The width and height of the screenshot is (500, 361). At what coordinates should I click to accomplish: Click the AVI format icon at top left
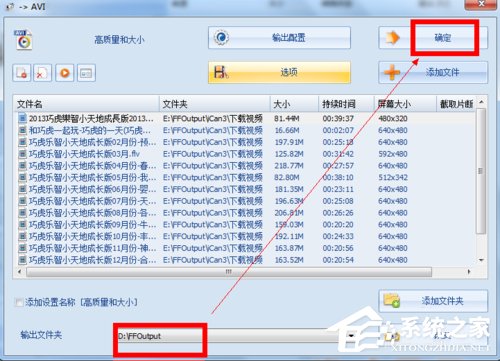23,40
